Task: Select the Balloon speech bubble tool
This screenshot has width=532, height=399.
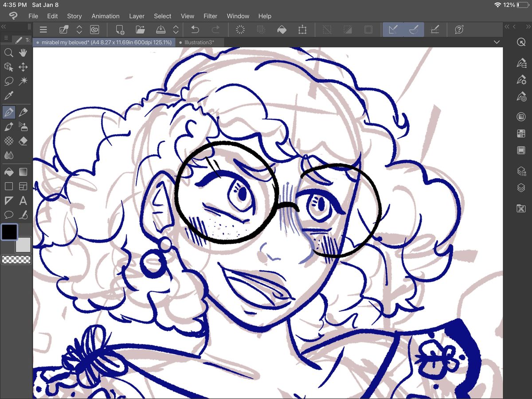Action: pyautogui.click(x=8, y=215)
